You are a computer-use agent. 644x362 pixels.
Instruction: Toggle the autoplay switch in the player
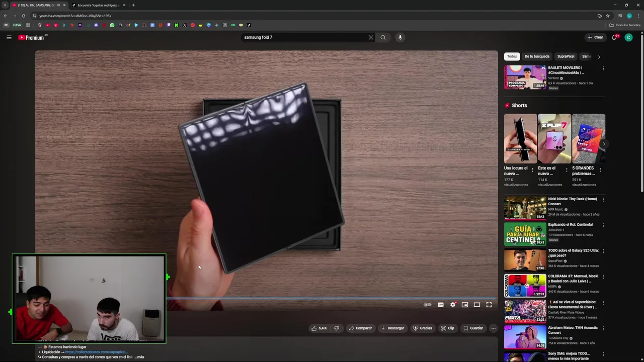click(x=428, y=305)
